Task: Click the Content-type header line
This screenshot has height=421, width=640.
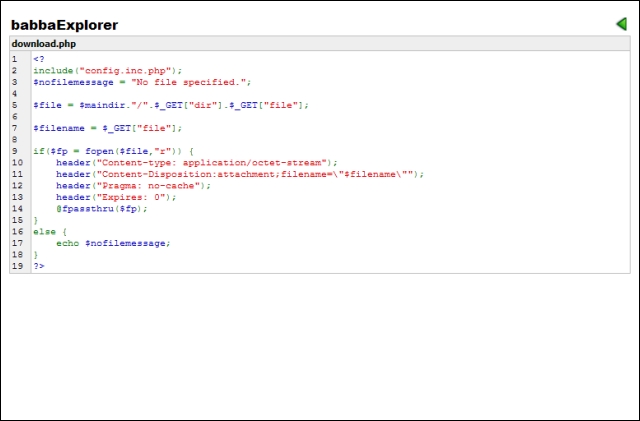Action: point(197,162)
